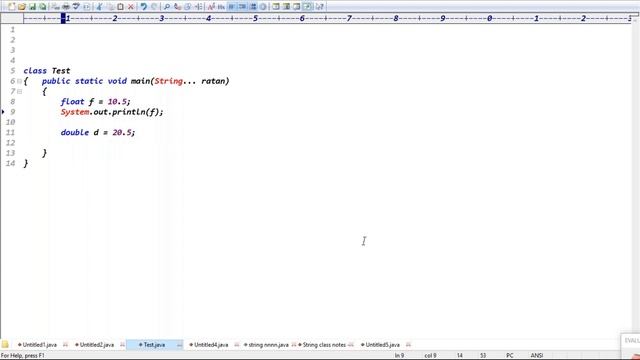This screenshot has width=640, height=360.
Task: Open the String class notes tab
Action: [324, 345]
